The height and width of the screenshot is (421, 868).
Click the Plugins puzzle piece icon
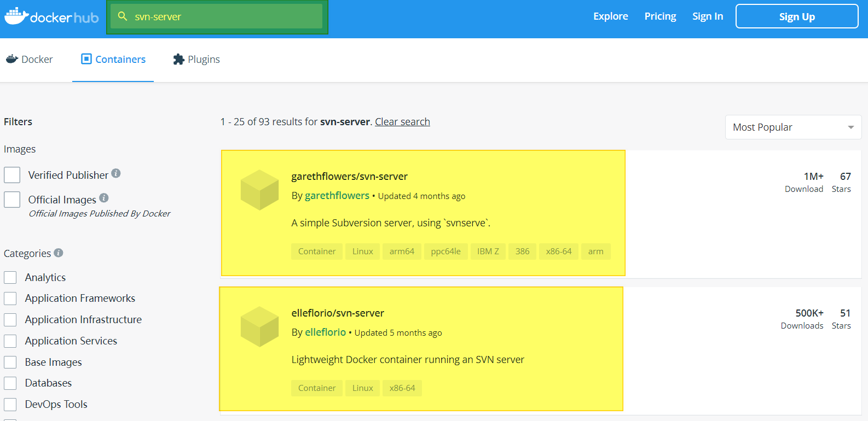point(178,59)
